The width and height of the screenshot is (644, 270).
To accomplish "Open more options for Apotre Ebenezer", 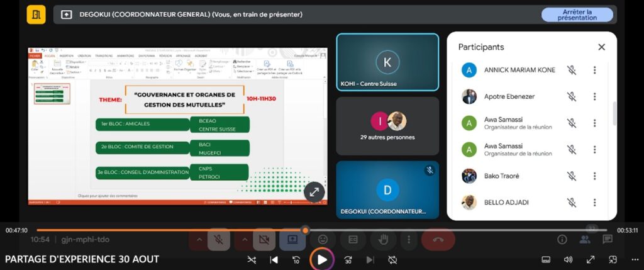I will click(x=594, y=96).
